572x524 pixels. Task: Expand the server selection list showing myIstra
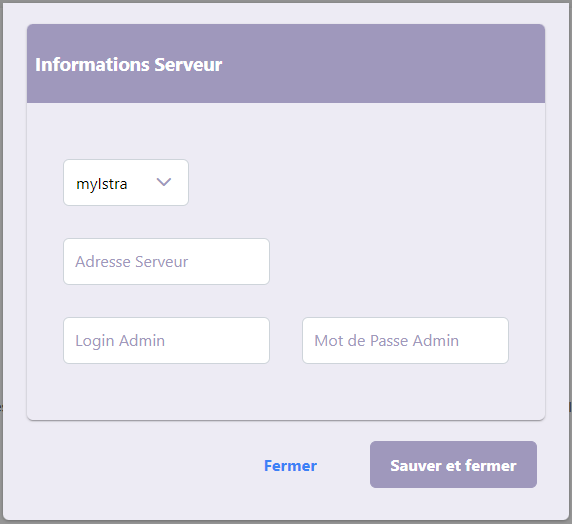126,182
